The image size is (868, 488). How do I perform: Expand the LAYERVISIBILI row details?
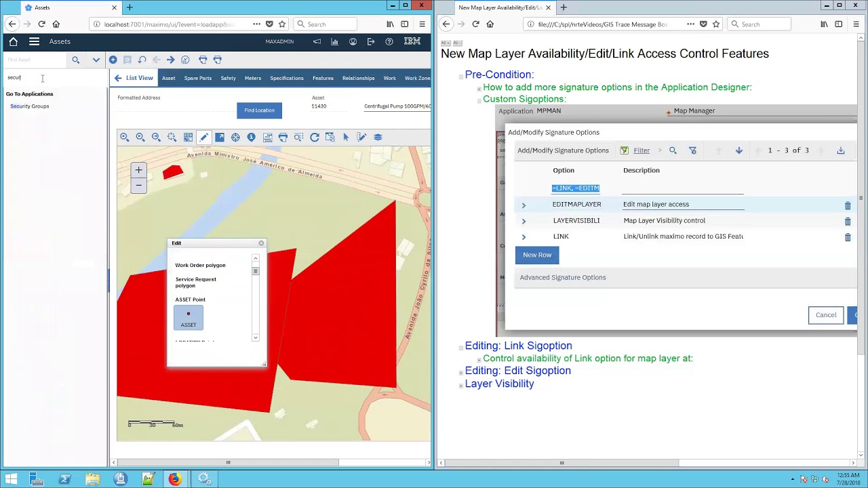point(524,221)
